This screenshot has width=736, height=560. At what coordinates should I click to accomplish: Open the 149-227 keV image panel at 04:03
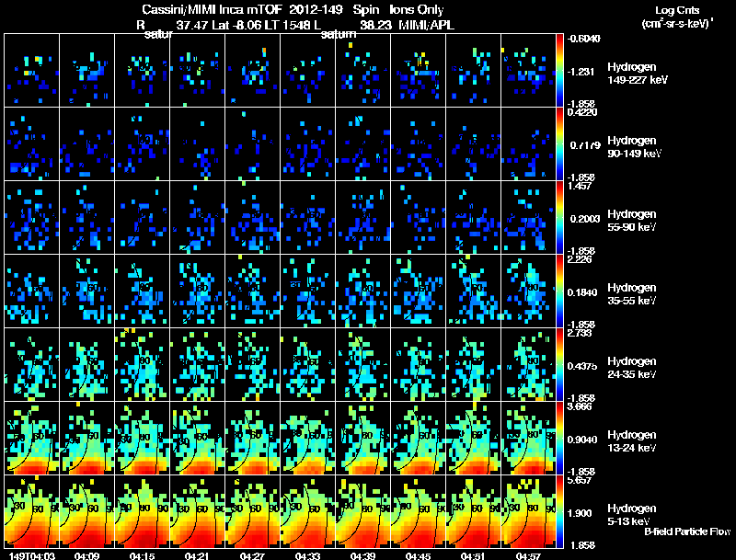[31, 71]
